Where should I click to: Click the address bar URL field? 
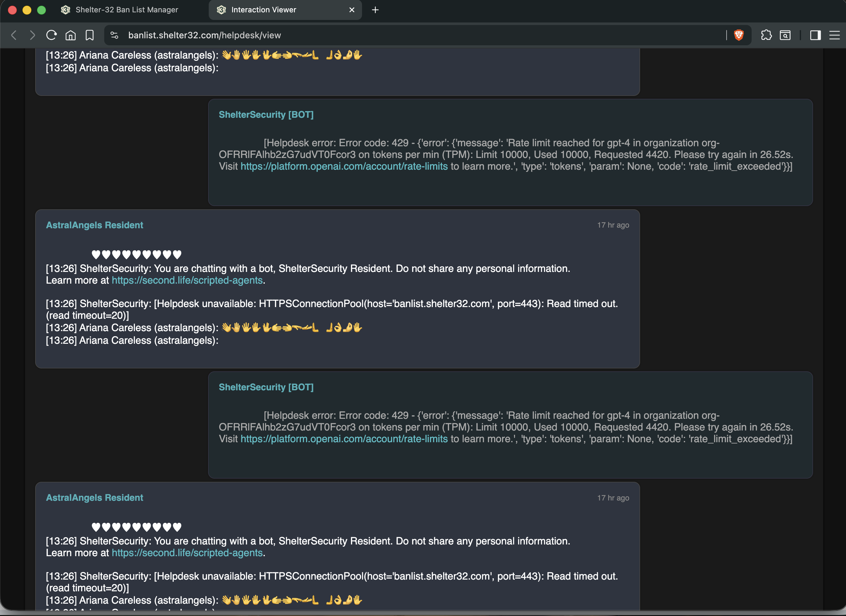click(x=425, y=35)
